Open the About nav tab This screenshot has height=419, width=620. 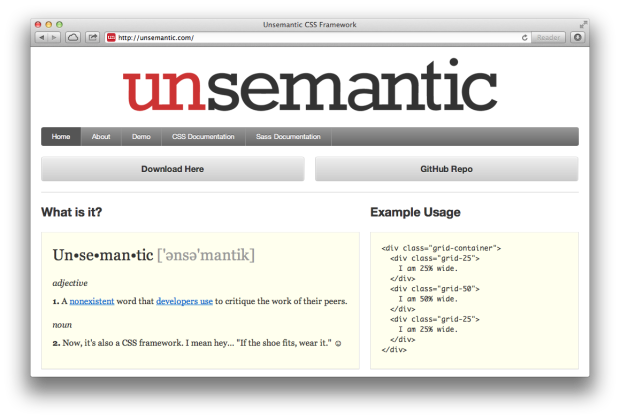[101, 136]
